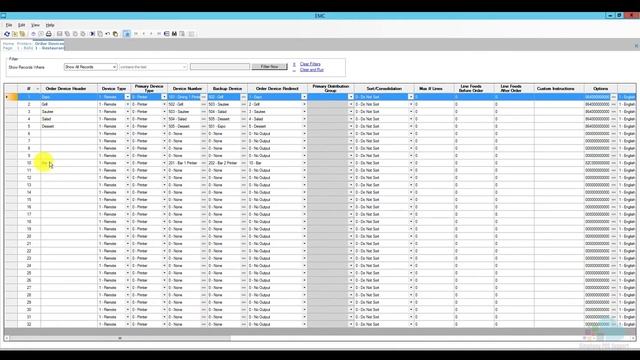Click the 'Salad' order device header cell
Screen dimensions: 640x360
click(x=69, y=119)
